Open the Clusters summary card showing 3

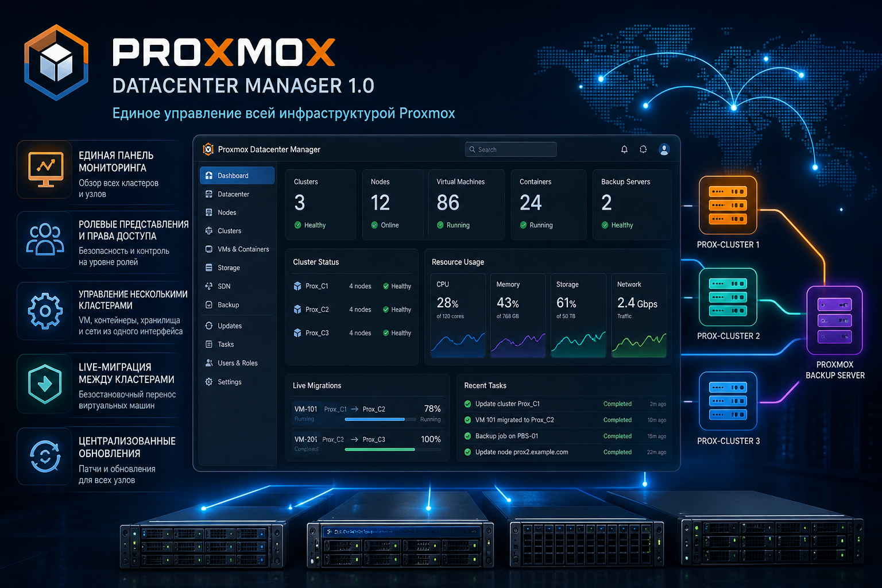pos(320,204)
